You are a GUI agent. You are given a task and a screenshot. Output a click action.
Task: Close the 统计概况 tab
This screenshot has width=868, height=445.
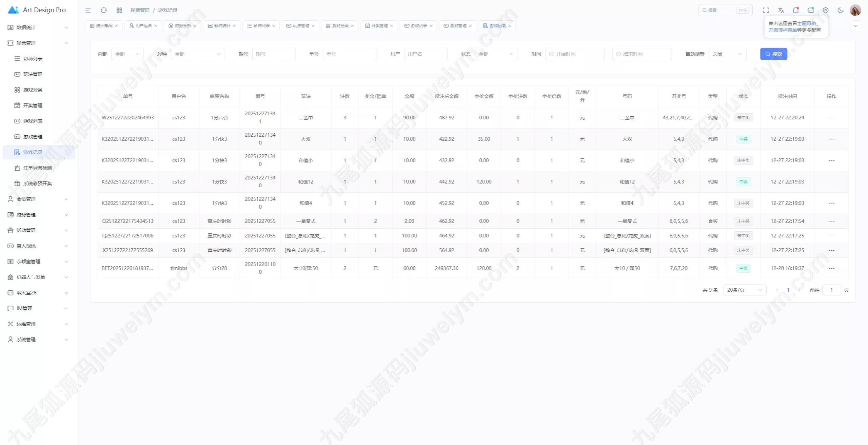pyautogui.click(x=116, y=26)
